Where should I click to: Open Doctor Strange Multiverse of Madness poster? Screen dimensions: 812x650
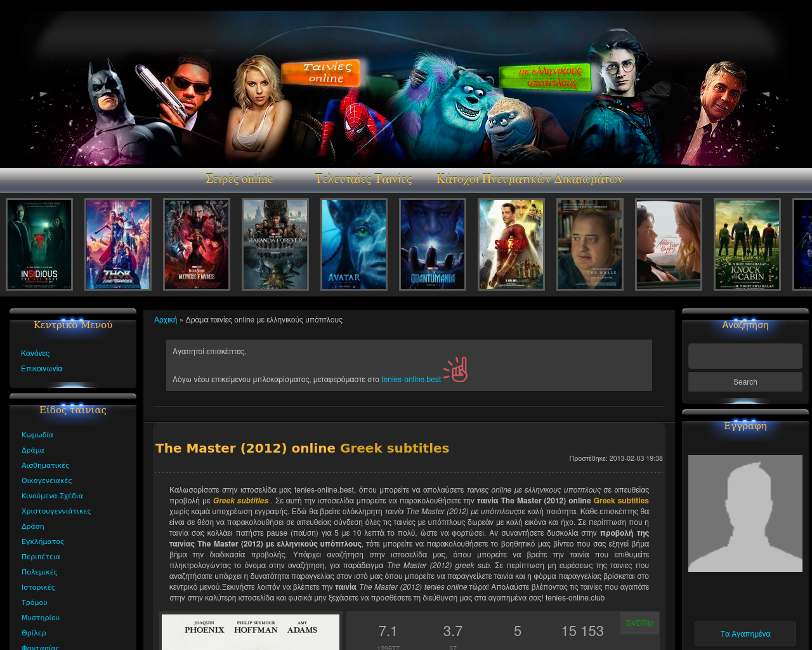coord(197,244)
